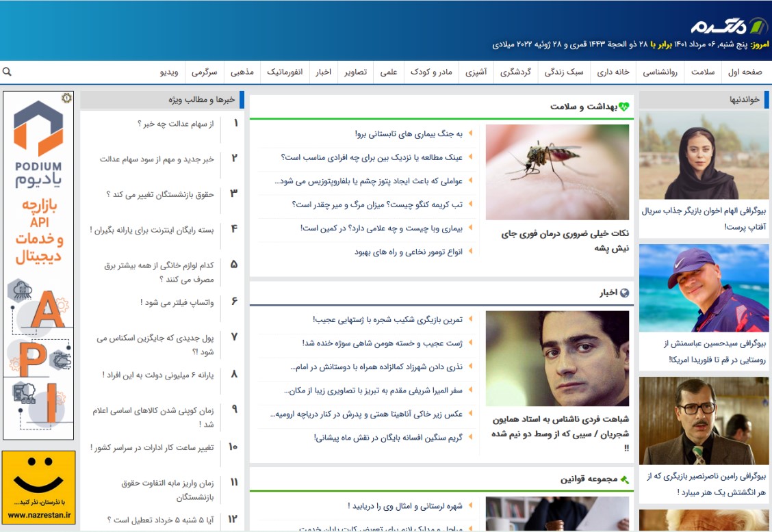Viewport: 772px width, 532px height.
Task: Click the gavel icon beside مجموعه قوانین
Action: coord(624,479)
